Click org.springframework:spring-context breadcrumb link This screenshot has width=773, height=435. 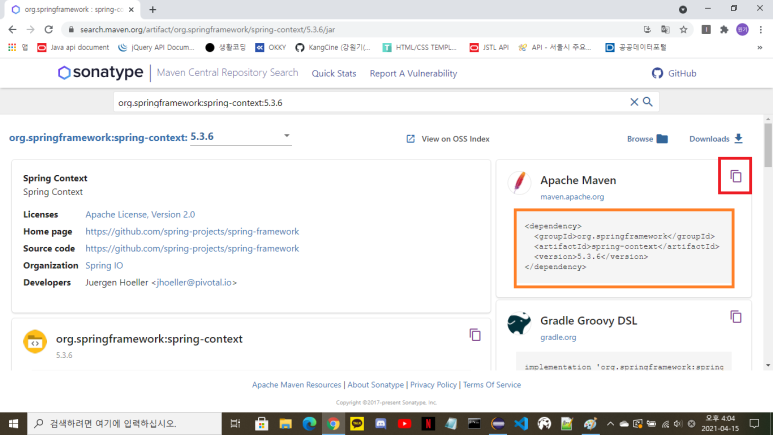point(98,138)
